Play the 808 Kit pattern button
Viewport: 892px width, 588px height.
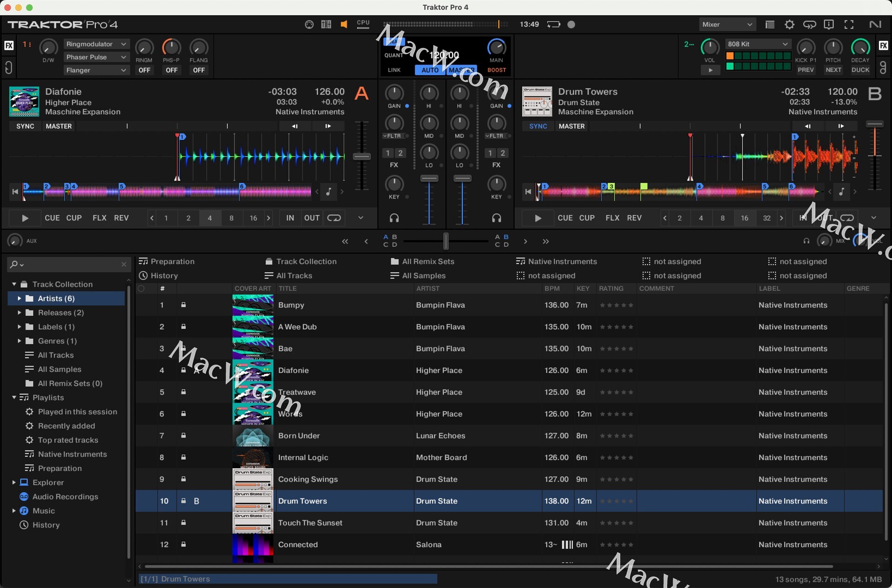710,70
